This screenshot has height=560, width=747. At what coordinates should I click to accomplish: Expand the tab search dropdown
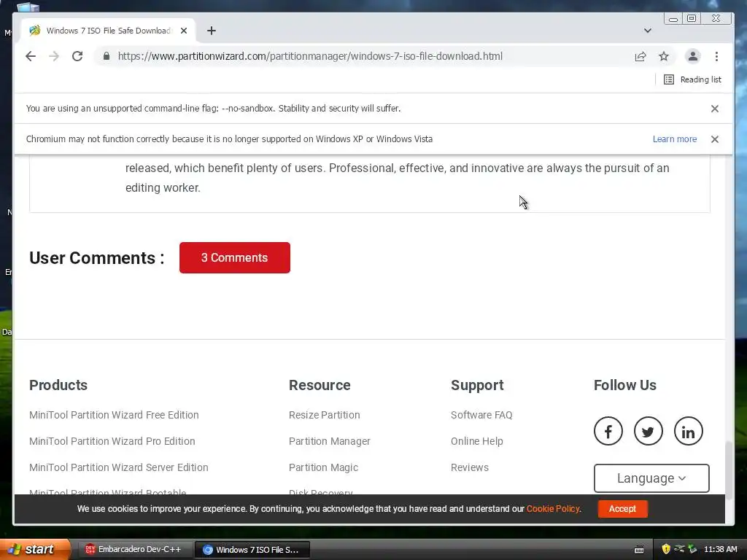(x=648, y=31)
